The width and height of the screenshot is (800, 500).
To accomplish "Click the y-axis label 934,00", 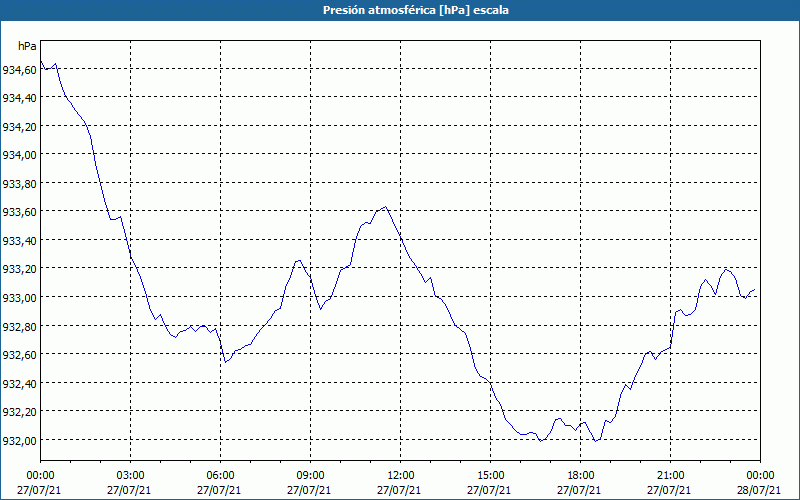I will pos(19,155).
